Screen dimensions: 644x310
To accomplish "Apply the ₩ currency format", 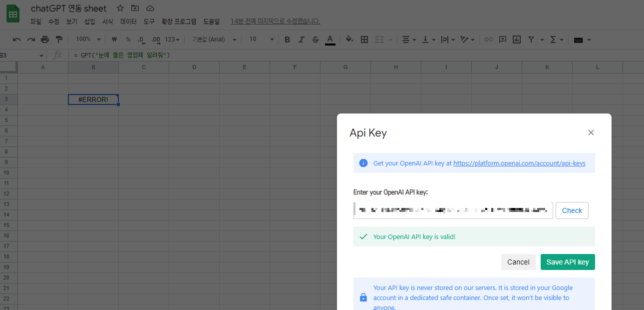I will [x=114, y=39].
